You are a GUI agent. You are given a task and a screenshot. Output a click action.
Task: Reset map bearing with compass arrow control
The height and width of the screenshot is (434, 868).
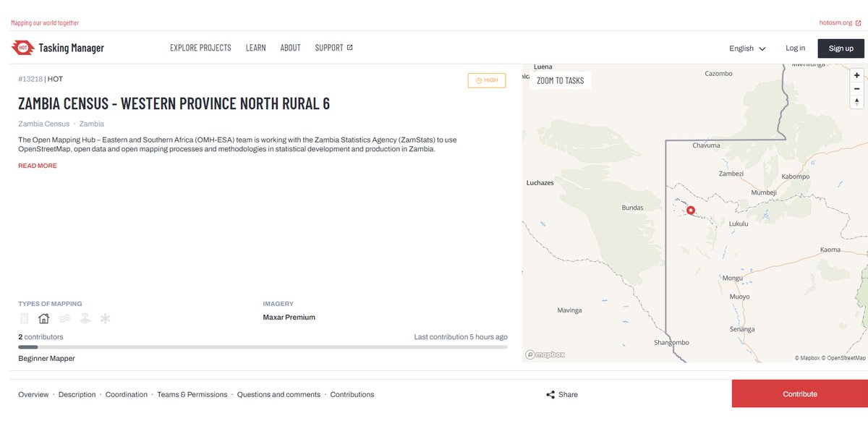856,103
